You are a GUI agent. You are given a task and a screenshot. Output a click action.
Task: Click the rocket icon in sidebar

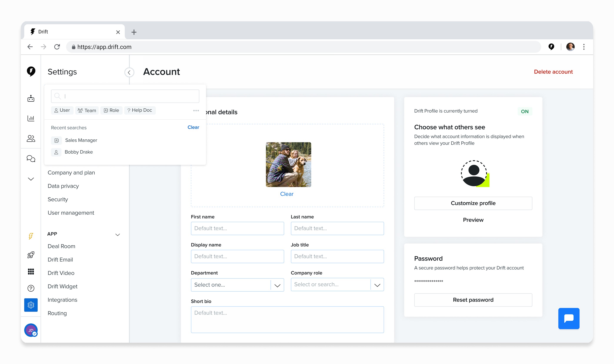click(x=31, y=255)
